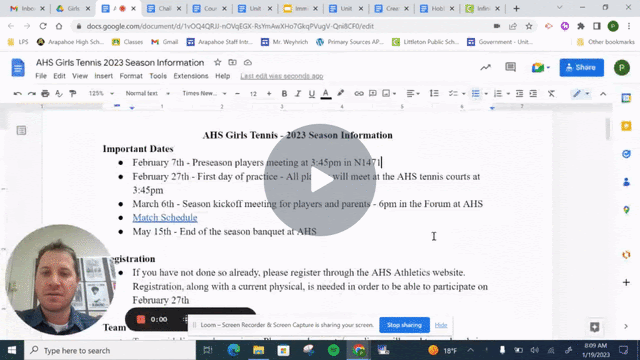Open the Insert menu

[x=103, y=76]
